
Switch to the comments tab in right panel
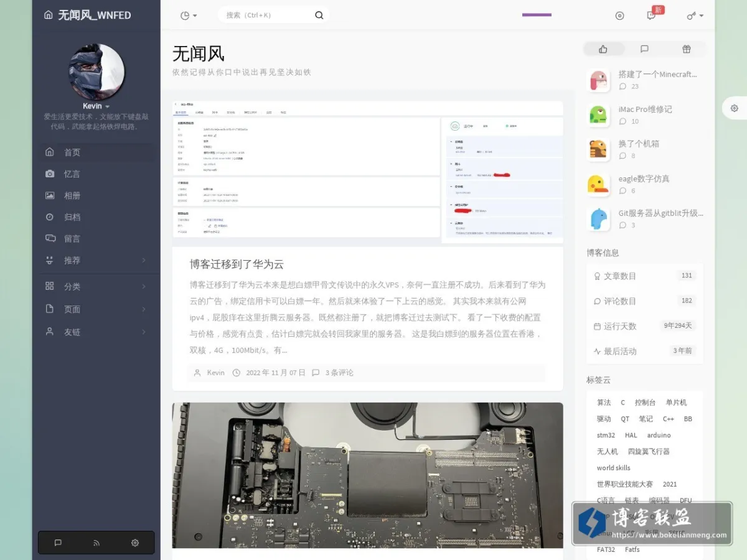tap(644, 49)
